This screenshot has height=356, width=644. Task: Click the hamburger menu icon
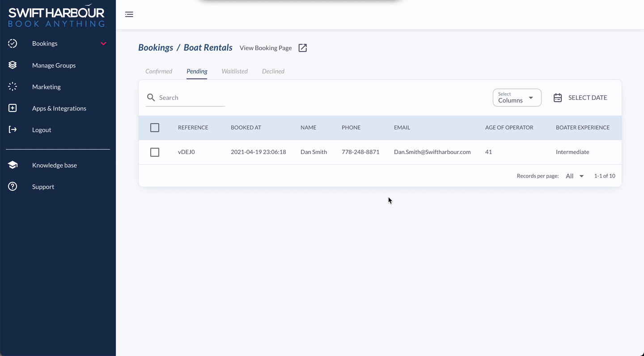point(129,14)
